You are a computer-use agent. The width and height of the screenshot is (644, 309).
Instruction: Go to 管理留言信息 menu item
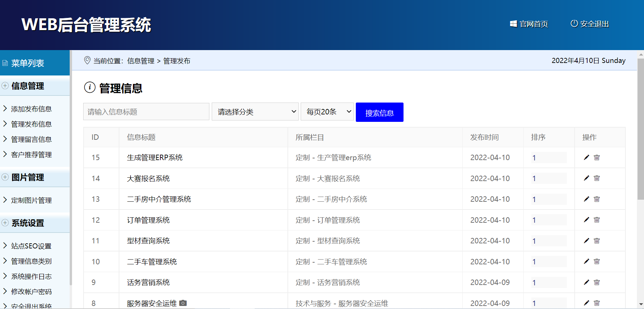[x=31, y=139]
